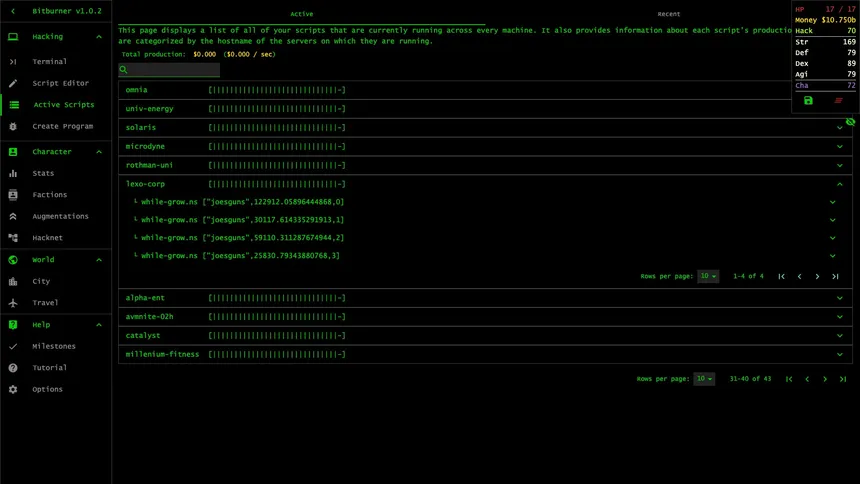Click the red kill-all scripts icon
Screen dimensions: 860x484
coord(838,100)
